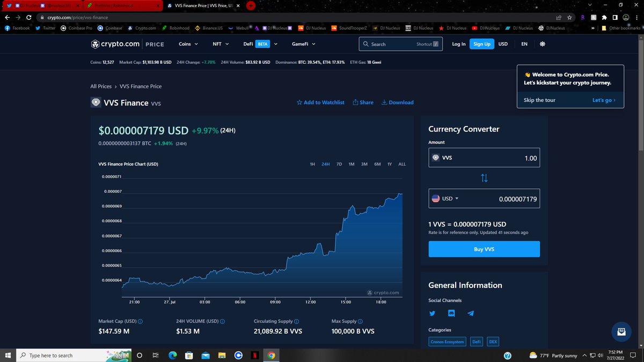Select the 3M chart range
Image resolution: width=644 pixels, height=362 pixels.
coord(364,164)
